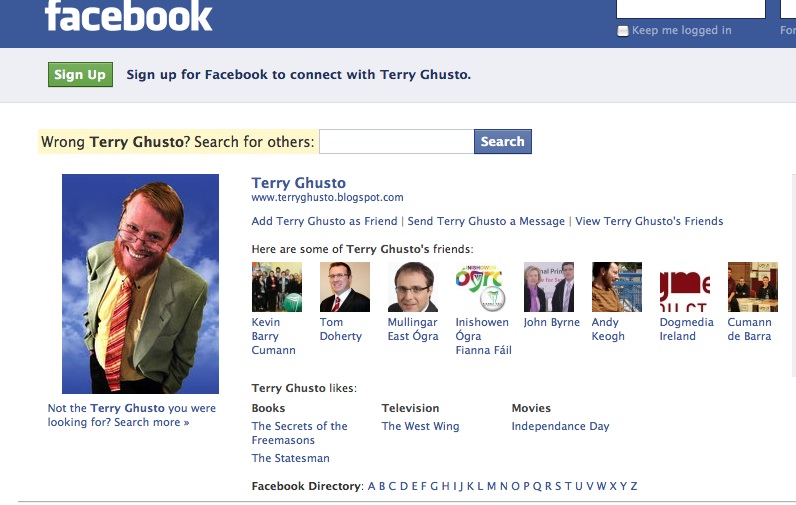Click the 'Search more »' link under the photo
This screenshot has width=796, height=505.
[x=151, y=422]
